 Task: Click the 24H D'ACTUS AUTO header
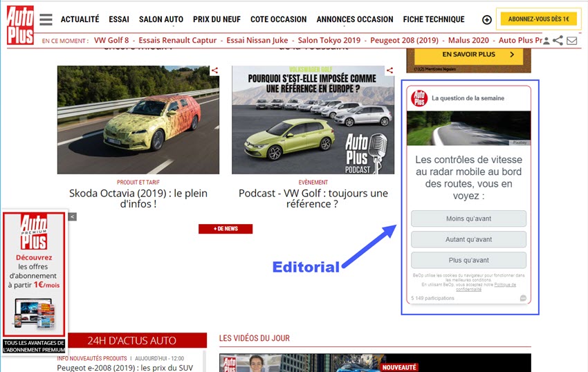[x=132, y=340]
